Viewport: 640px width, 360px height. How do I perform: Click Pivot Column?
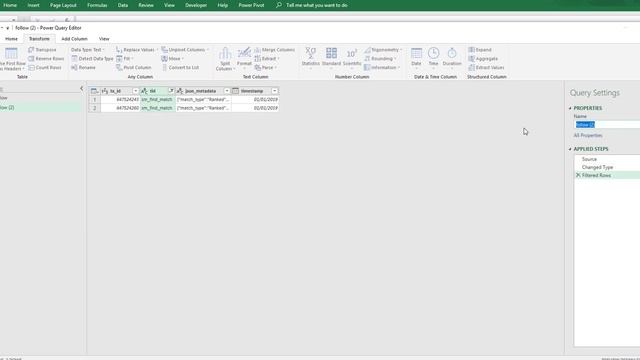133,68
